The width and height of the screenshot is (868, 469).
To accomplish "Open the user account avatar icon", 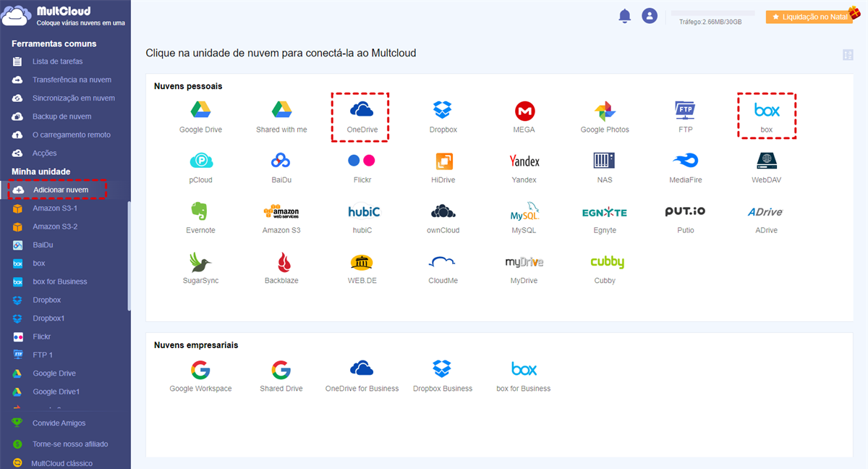I will click(x=650, y=16).
